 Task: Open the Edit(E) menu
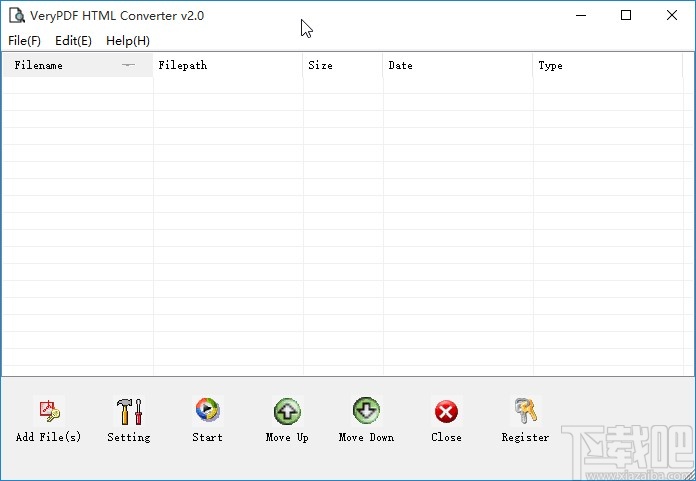73,41
